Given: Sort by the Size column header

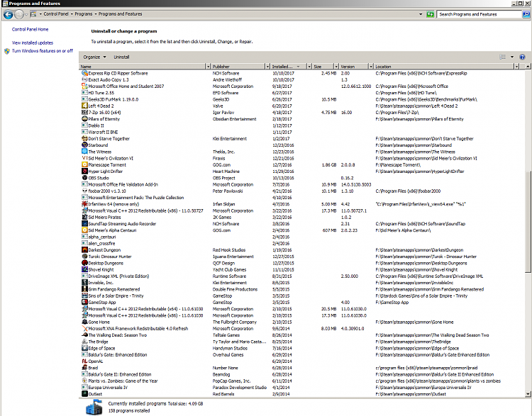Looking at the screenshot, I should 323,67.
